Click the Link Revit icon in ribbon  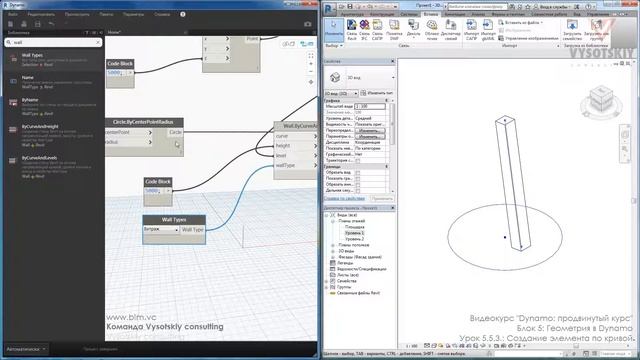(x=351, y=30)
